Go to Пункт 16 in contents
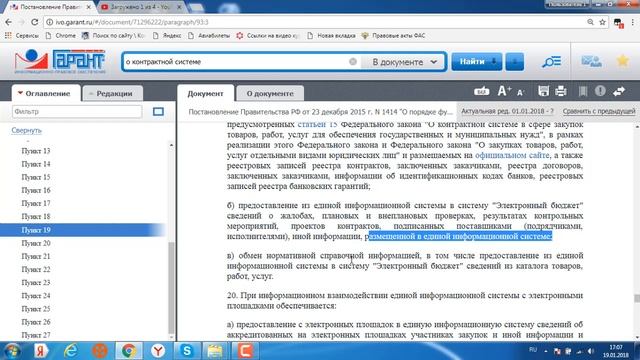The width and height of the screenshot is (640, 360). [36, 190]
